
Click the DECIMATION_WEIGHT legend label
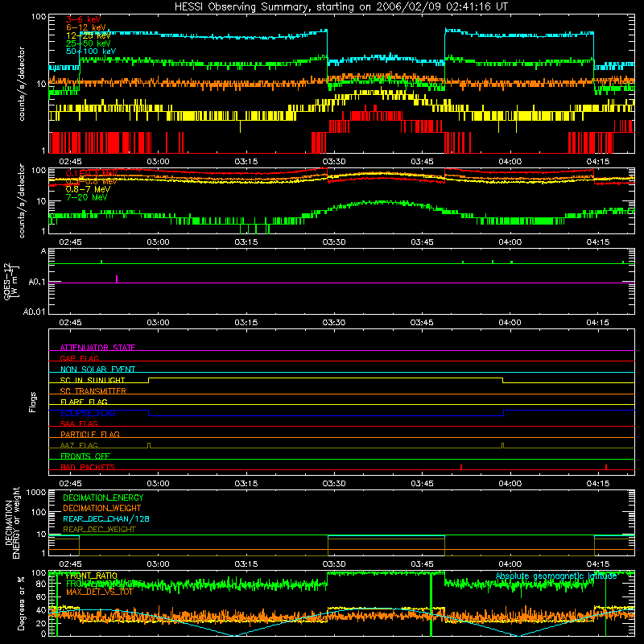pos(102,508)
